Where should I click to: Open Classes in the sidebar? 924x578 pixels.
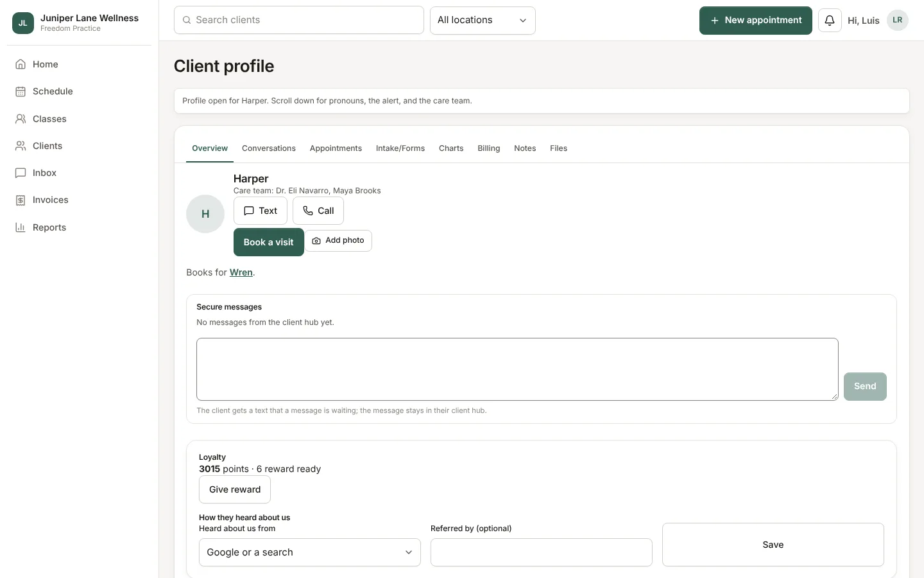pyautogui.click(x=79, y=119)
